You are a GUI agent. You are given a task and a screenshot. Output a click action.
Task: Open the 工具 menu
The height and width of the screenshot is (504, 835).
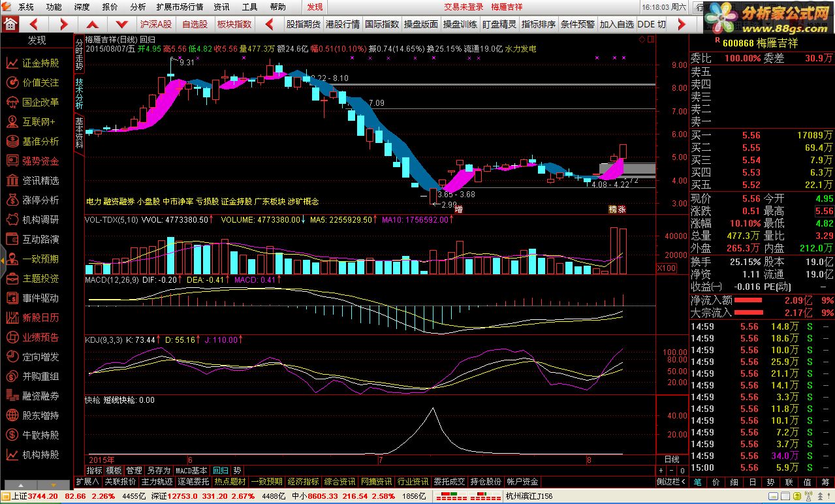(x=249, y=7)
